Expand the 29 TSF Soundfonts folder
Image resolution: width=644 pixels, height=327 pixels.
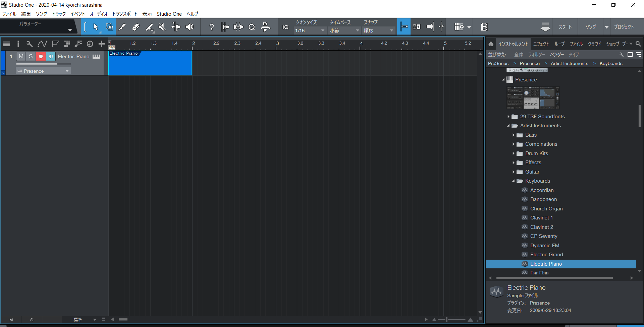[x=508, y=117]
